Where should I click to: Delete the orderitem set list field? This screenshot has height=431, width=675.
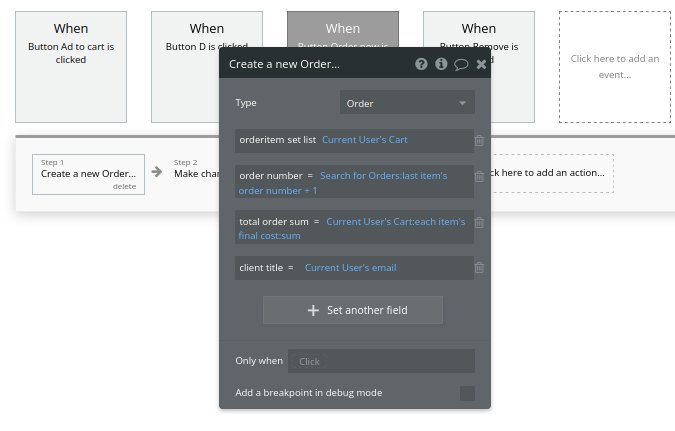tap(480, 141)
